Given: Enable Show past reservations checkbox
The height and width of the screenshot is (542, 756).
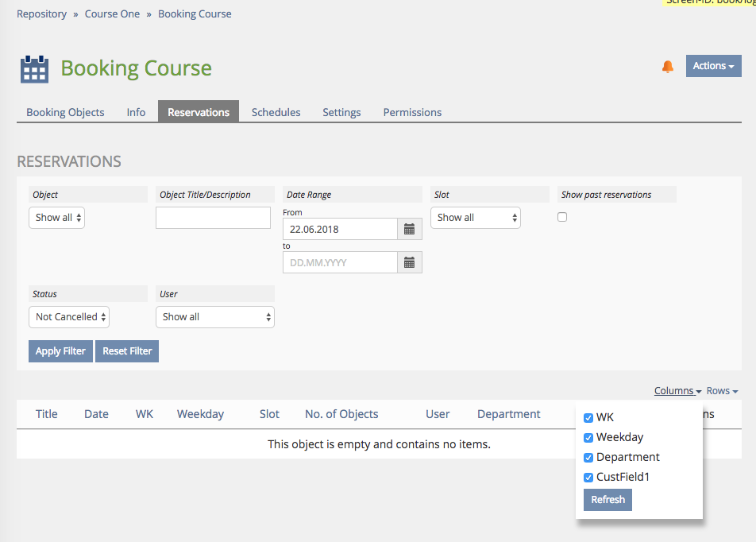Looking at the screenshot, I should point(562,217).
